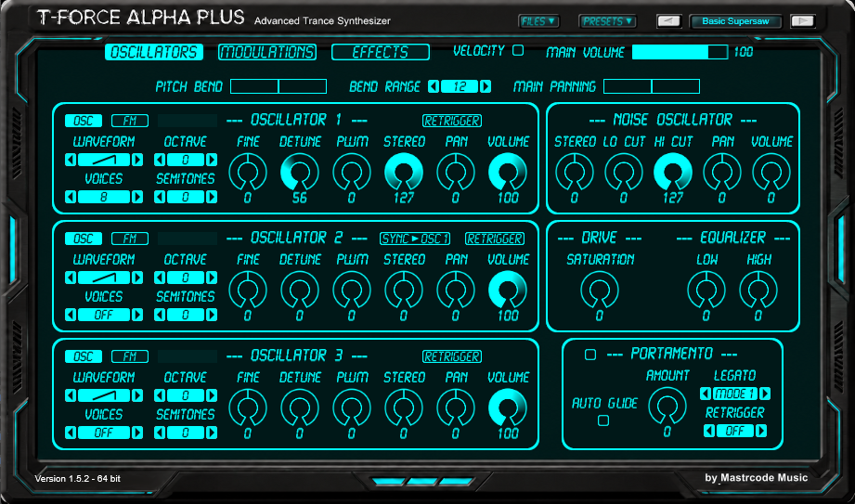Select previous waveform for Oscillator 1
The height and width of the screenshot is (504, 855).
71,160
